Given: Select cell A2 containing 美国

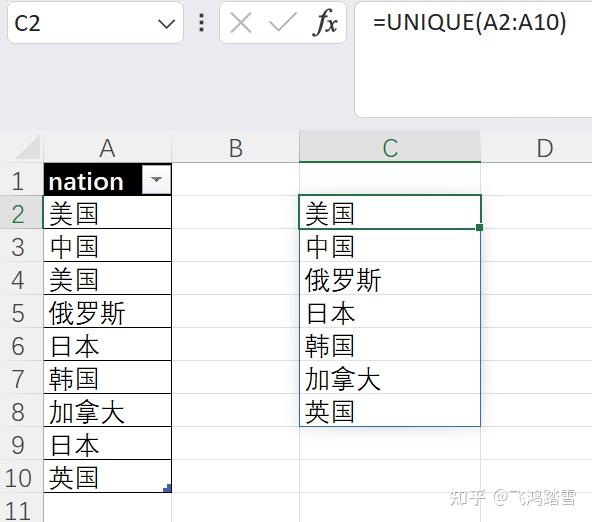Looking at the screenshot, I should (x=108, y=212).
